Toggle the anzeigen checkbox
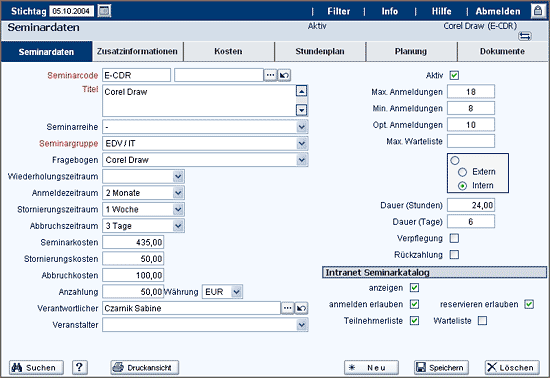This screenshot has width=550, height=378. point(414,288)
